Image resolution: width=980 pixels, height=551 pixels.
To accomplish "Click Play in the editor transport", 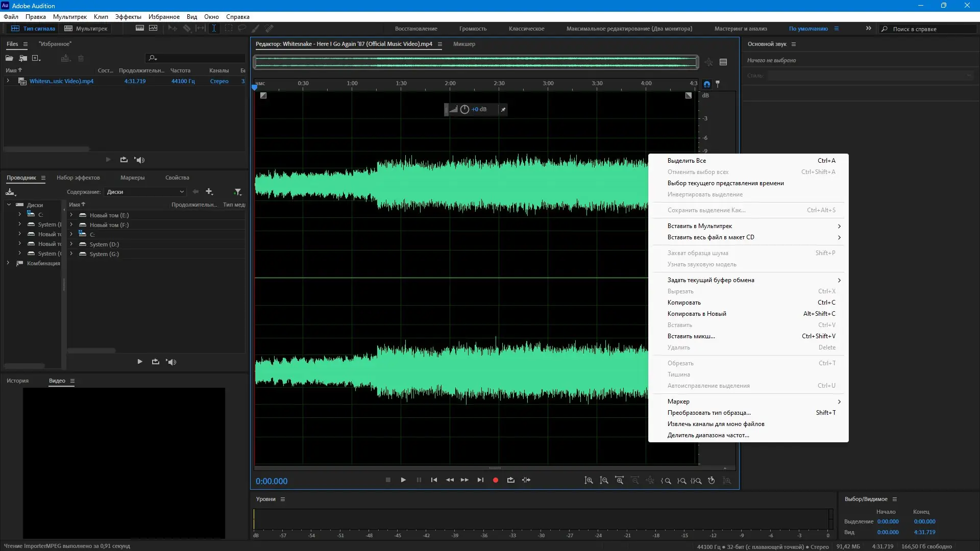I will [403, 480].
